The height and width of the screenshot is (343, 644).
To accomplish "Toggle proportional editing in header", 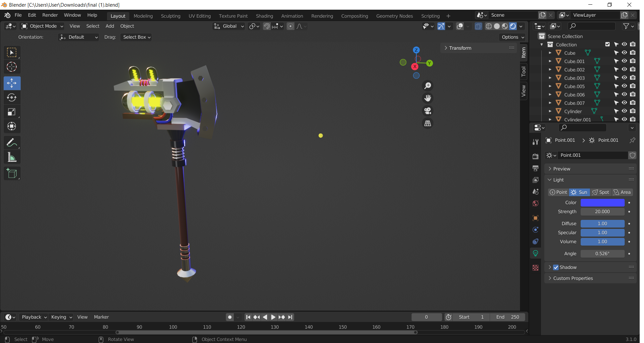I will (290, 26).
